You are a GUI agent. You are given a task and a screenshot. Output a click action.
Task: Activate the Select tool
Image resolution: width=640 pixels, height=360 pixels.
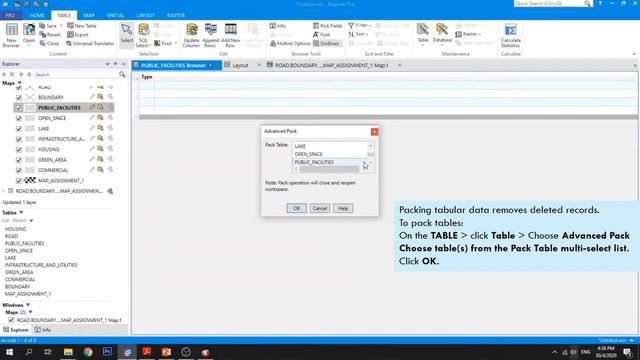pos(127,35)
